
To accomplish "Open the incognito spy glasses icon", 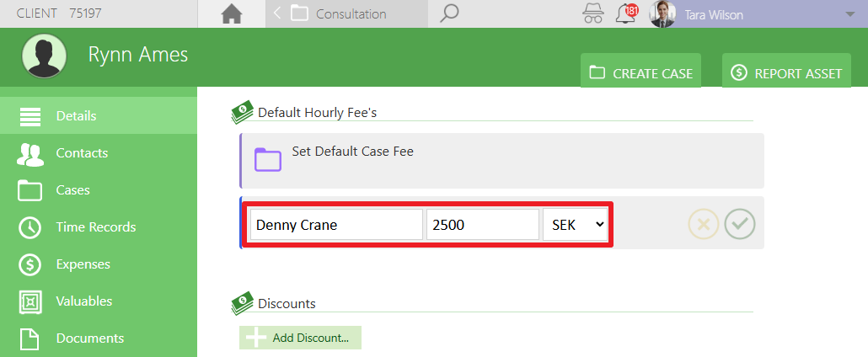I will tap(593, 13).
